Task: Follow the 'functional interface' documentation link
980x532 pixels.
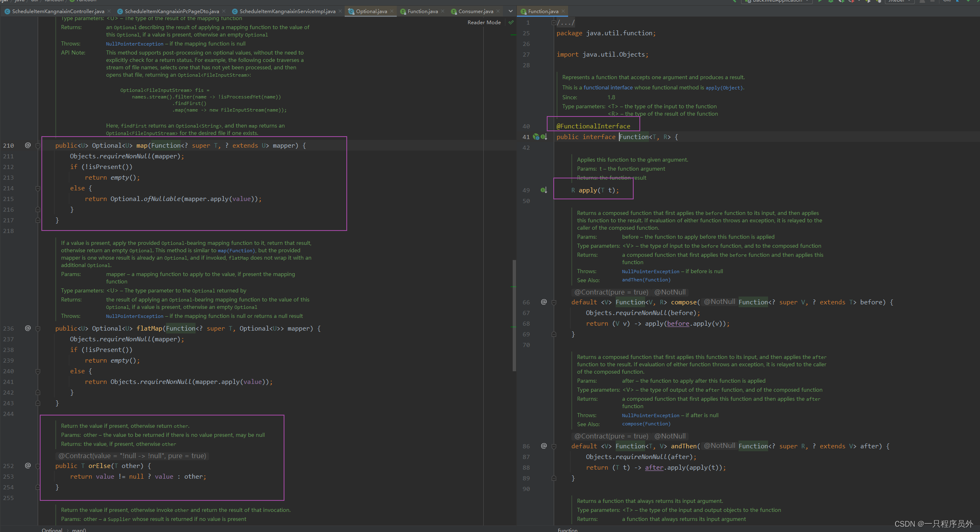Action: pyautogui.click(x=608, y=88)
